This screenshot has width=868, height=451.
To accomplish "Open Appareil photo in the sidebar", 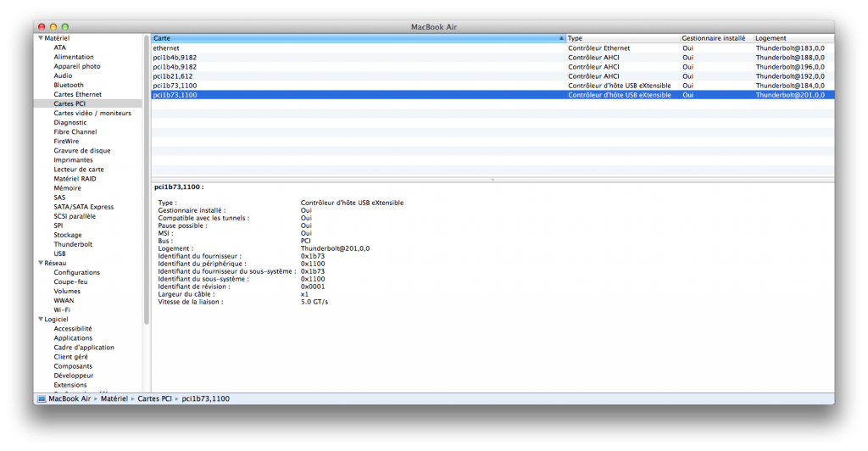I will (77, 66).
